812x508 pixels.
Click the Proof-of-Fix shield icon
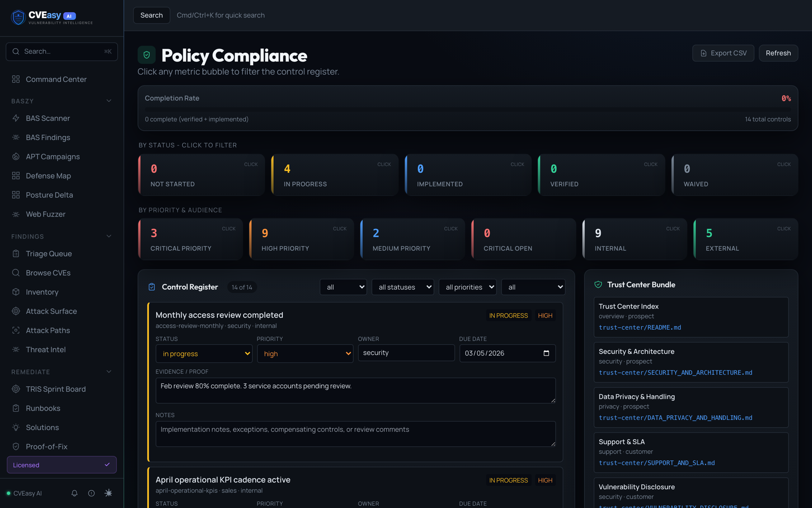(x=16, y=447)
